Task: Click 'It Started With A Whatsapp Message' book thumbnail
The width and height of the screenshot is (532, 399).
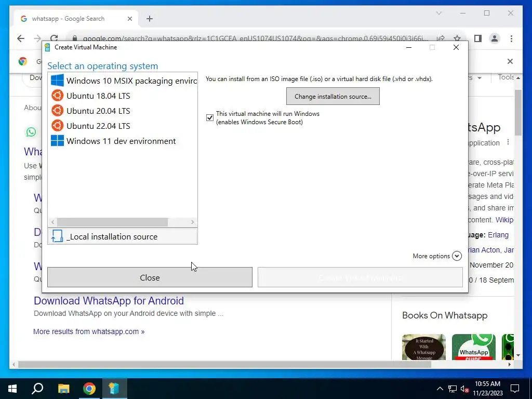Action: coord(424,347)
